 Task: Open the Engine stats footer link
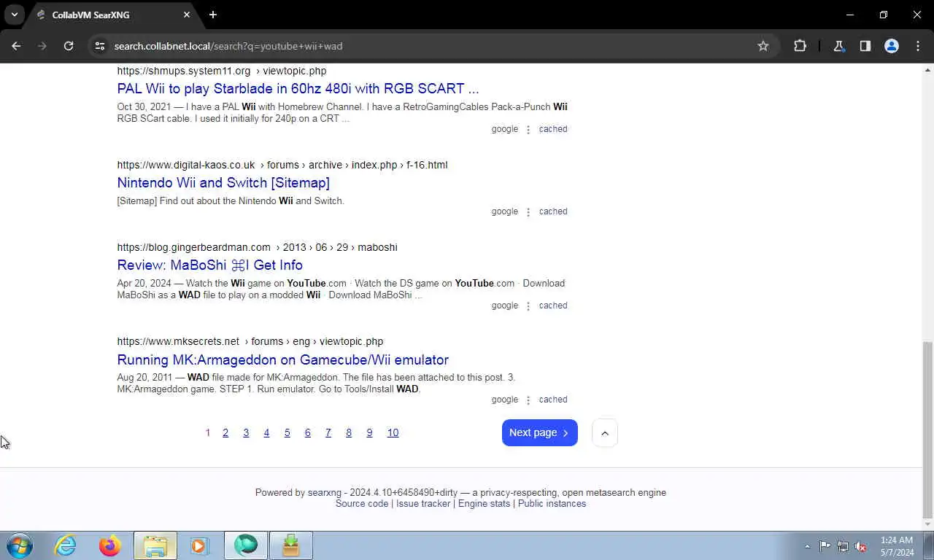point(485,504)
